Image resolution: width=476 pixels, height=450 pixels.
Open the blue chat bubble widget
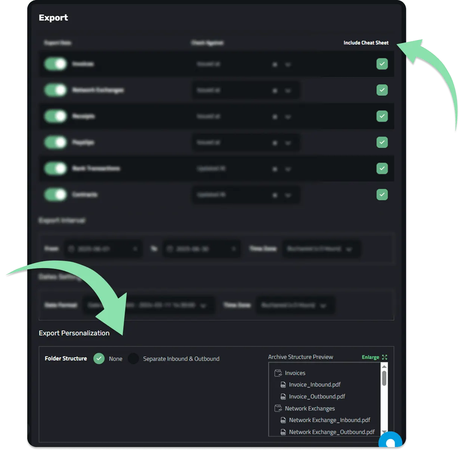(x=390, y=441)
